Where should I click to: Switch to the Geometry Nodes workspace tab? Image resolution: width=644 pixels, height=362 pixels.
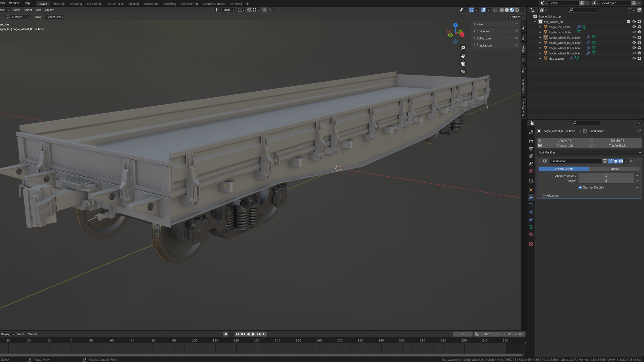(214, 4)
